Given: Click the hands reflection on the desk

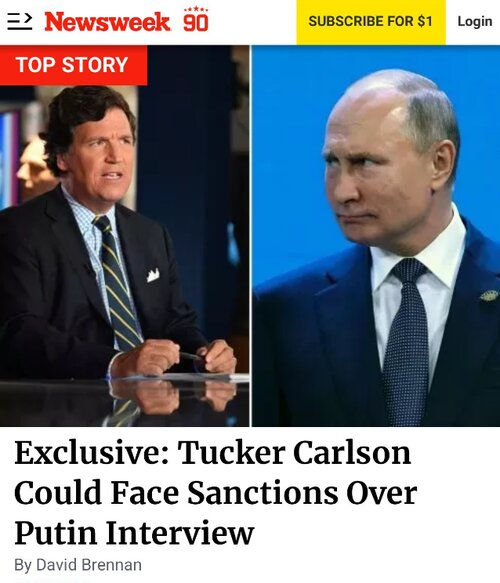Looking at the screenshot, I should click(x=173, y=396).
